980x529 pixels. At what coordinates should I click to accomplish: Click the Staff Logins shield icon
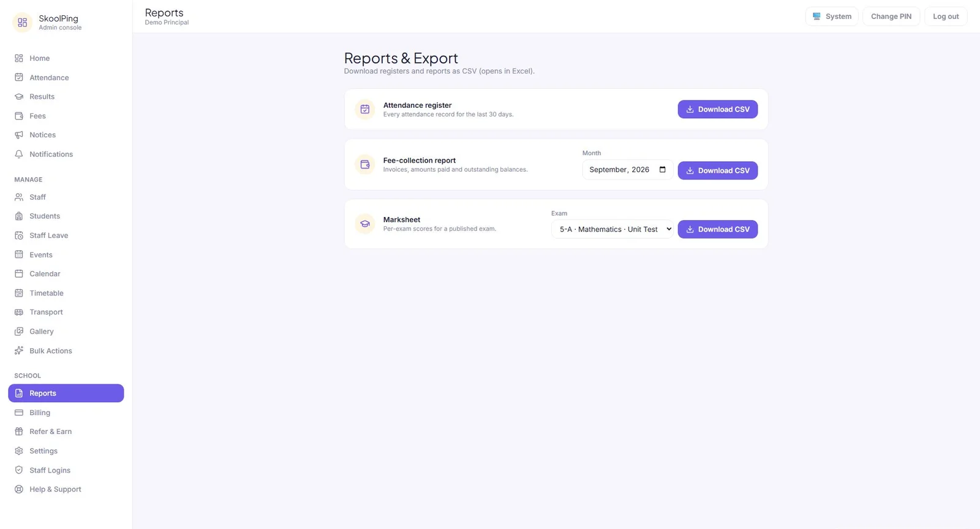coord(19,470)
